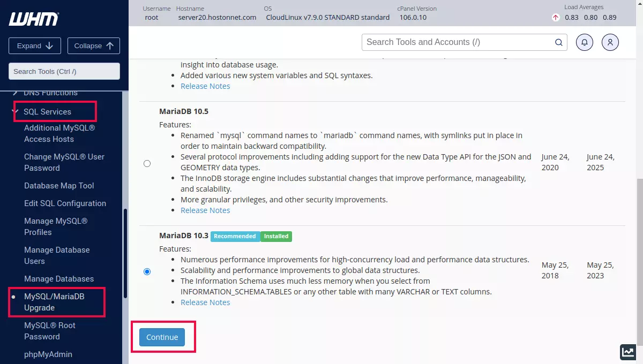Open the Search Tools and Accounts field
Viewport: 643px width, 364px height.
[x=461, y=42]
